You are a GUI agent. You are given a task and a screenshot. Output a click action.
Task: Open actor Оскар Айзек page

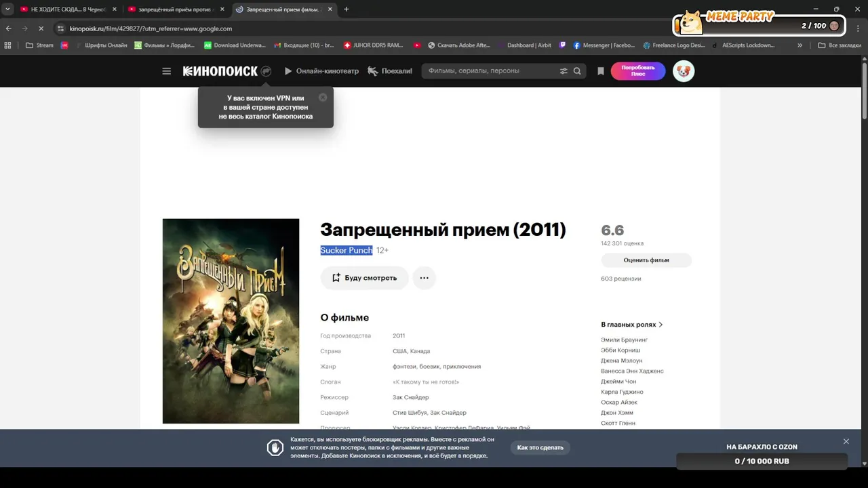pyautogui.click(x=619, y=403)
